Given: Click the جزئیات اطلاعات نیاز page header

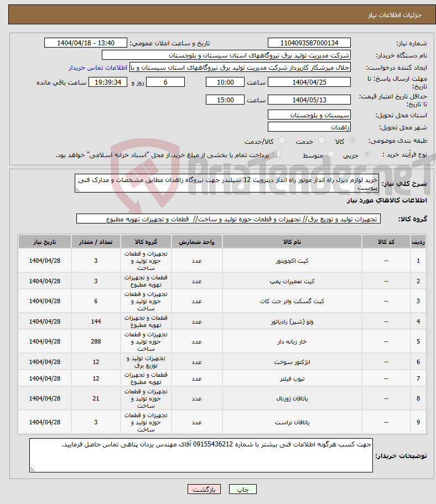Looking at the screenshot, I should pos(395,15).
